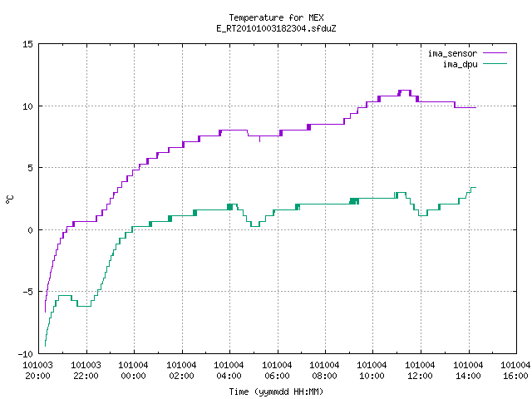Click the green ima_dpu curve end near 14:00
The width and height of the screenshot is (532, 399).
(473, 187)
